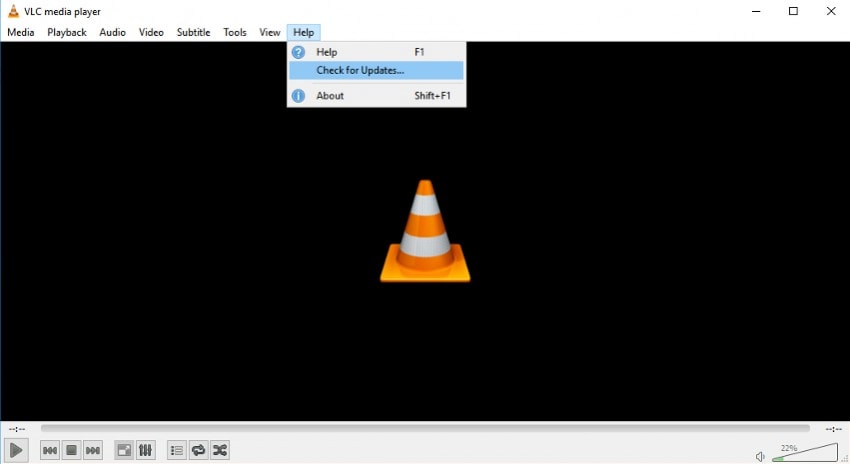Viewport: 850px width, 464px height.
Task: Click remaining time label right of seek bar
Action: coord(833,429)
